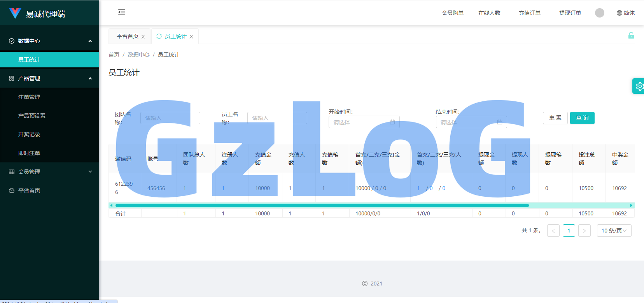Click the 易诚代理端 logo
This screenshot has width=644, height=303.
pyautogui.click(x=37, y=14)
